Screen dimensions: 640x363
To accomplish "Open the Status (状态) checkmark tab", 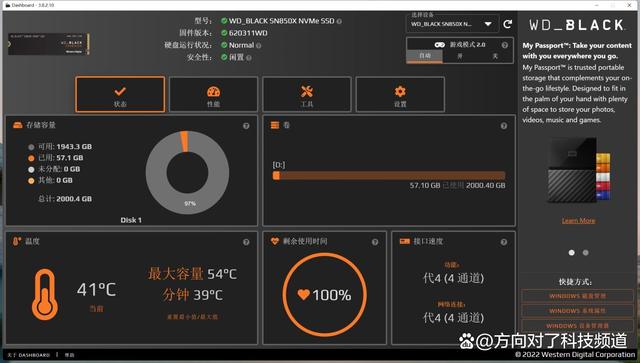I will tap(120, 94).
